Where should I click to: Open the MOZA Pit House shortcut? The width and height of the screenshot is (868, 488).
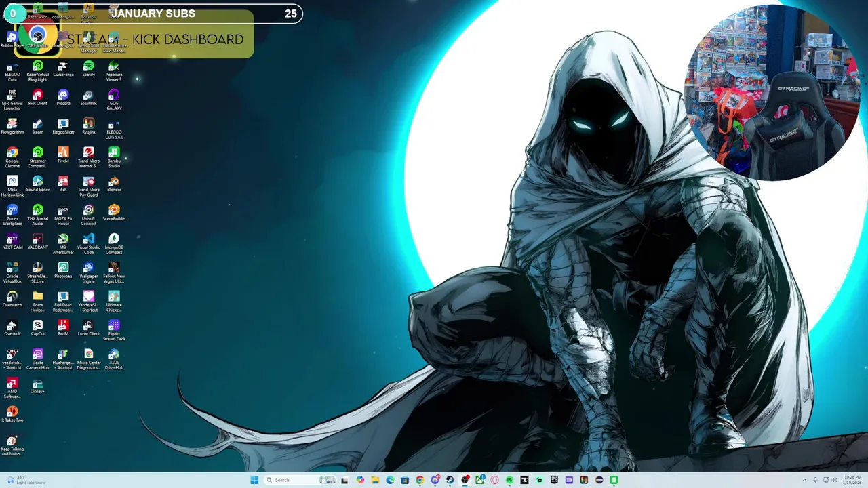coord(63,215)
